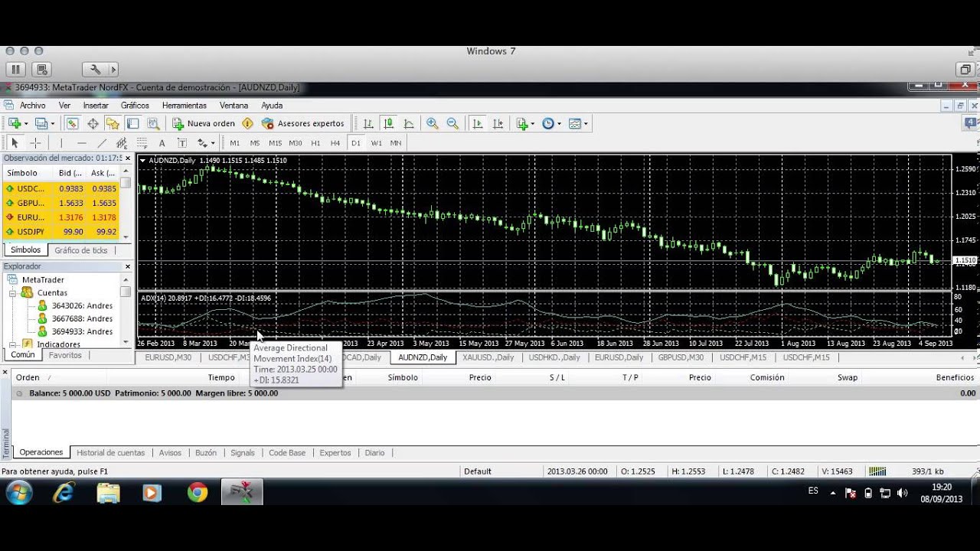
Task: Open the Templates dropdown arrow
Action: point(586,124)
